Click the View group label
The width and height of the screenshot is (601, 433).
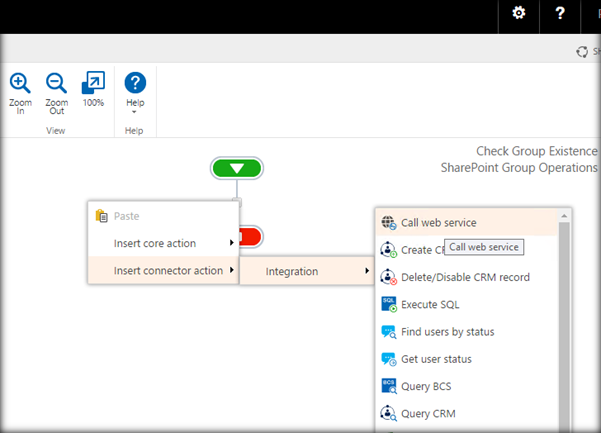point(56,131)
